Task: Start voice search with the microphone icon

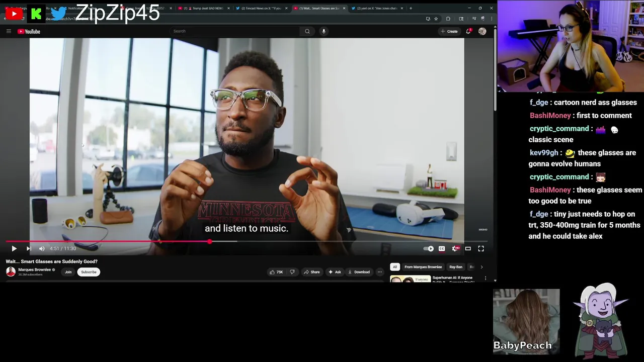Action: 324,31
